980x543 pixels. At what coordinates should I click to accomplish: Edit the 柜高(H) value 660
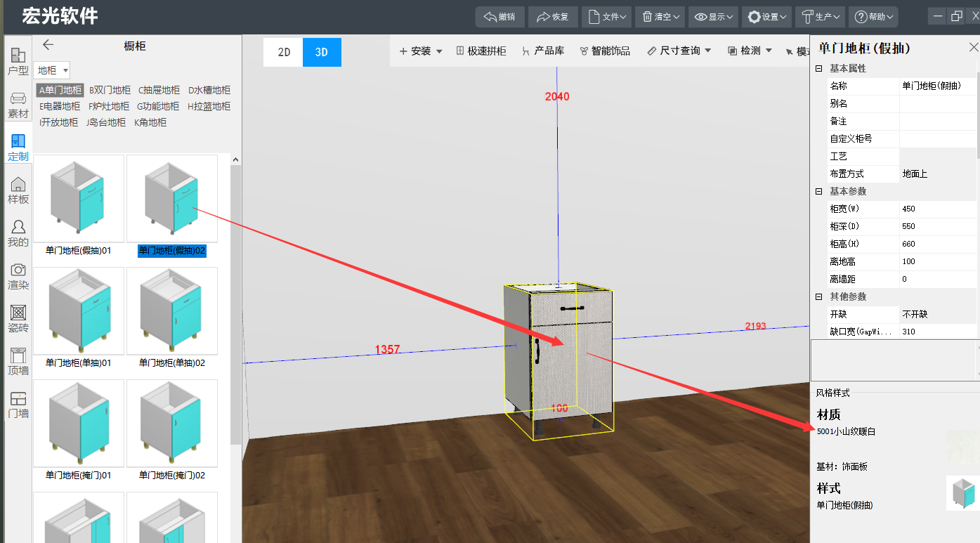(937, 244)
